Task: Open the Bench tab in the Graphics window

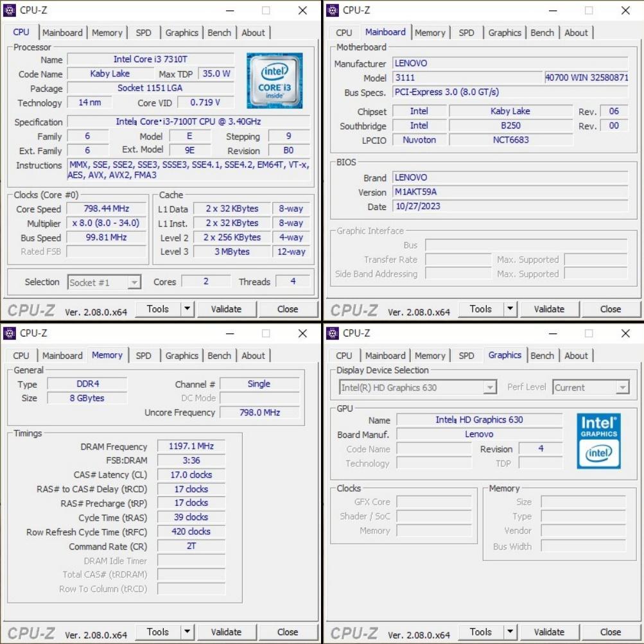Action: pos(542,356)
